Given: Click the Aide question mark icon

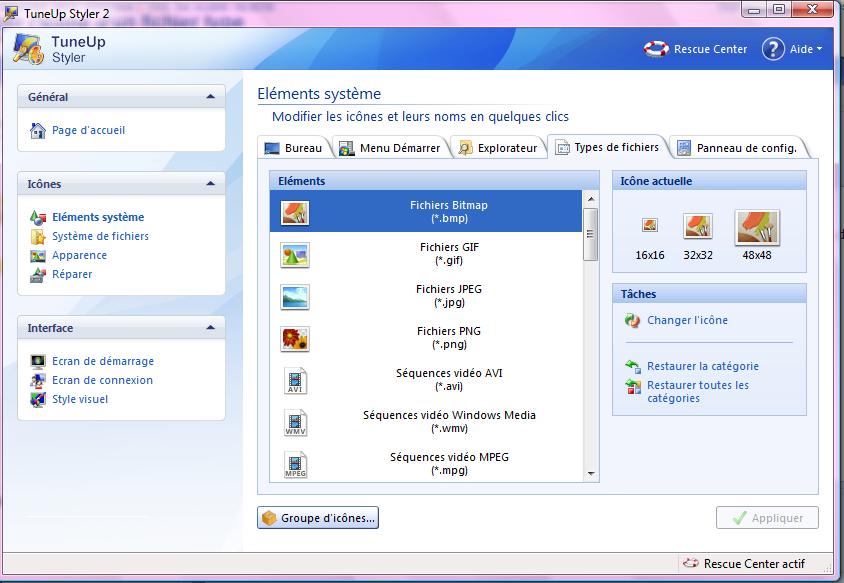Looking at the screenshot, I should (x=772, y=49).
